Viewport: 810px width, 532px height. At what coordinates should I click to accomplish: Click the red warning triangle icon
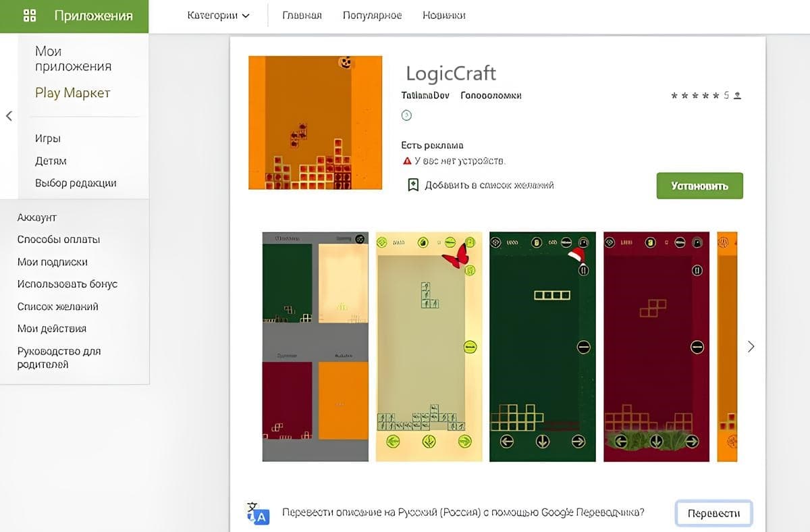pyautogui.click(x=407, y=161)
